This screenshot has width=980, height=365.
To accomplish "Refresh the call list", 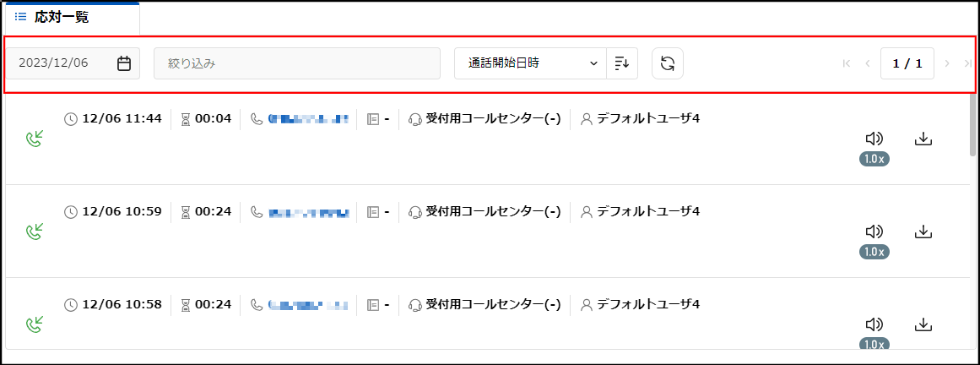I will coord(668,63).
